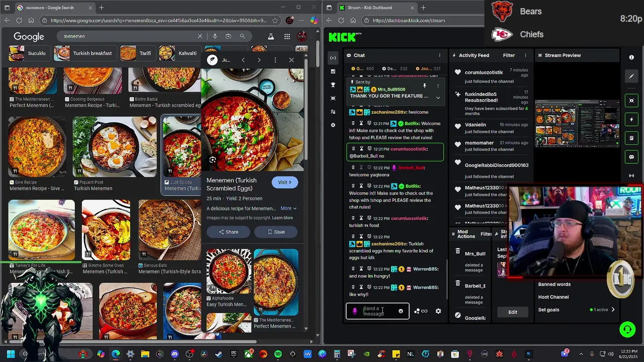Image resolution: width=644 pixels, height=362 pixels.
Task: Open Google Lens image search icon
Action: click(228, 36)
